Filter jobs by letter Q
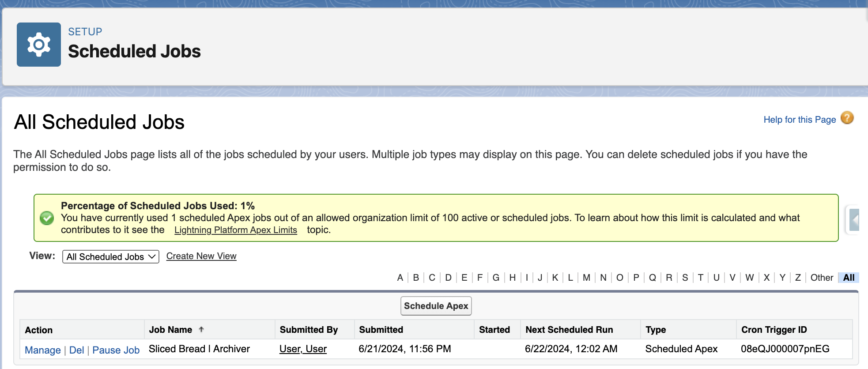Image resolution: width=868 pixels, height=369 pixels. (x=653, y=278)
